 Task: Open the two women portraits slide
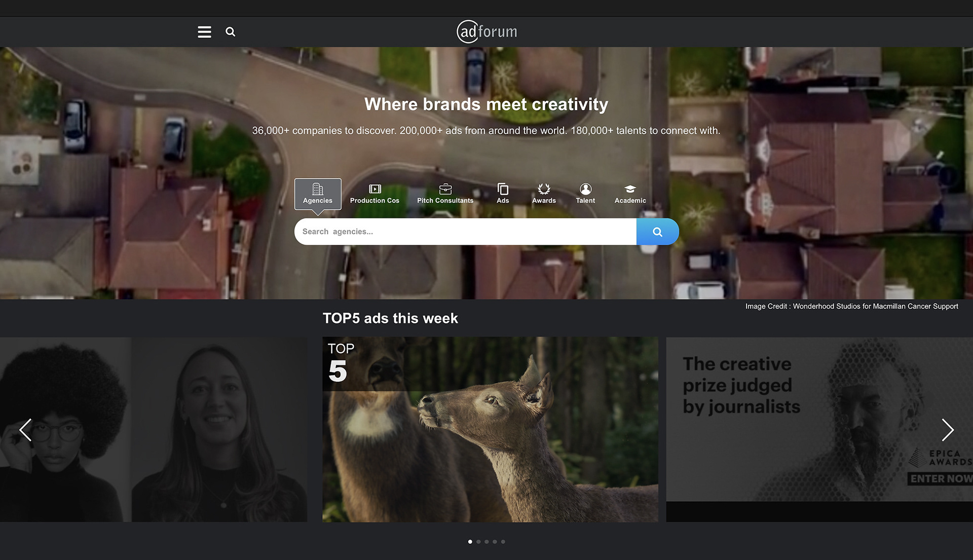[153, 430]
